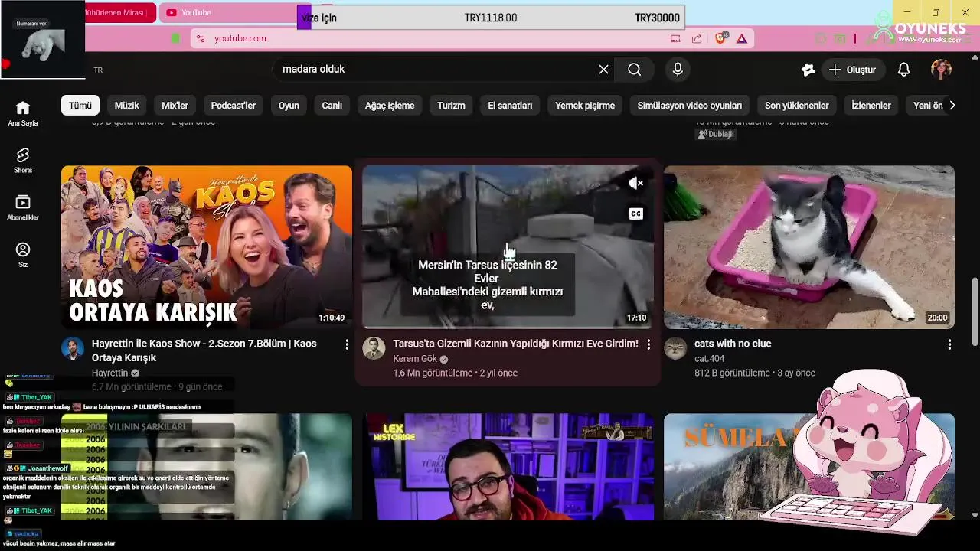Open notifications bell
This screenshot has height=551, width=980.
(903, 70)
